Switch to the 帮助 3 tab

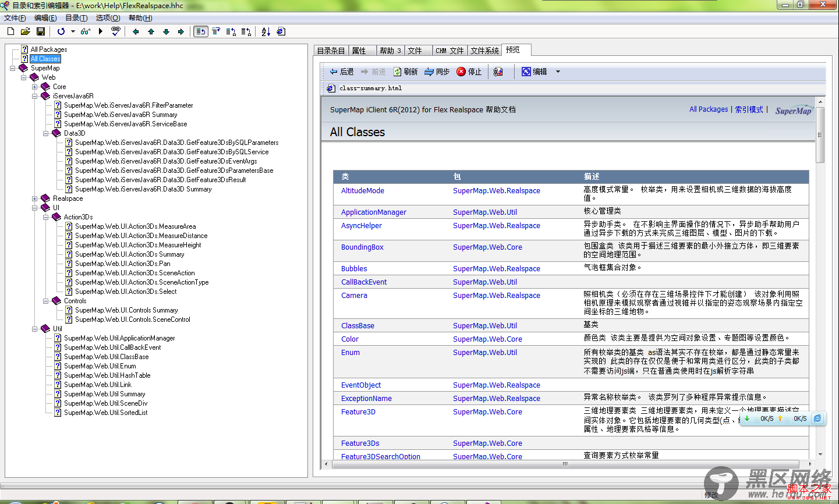390,51
